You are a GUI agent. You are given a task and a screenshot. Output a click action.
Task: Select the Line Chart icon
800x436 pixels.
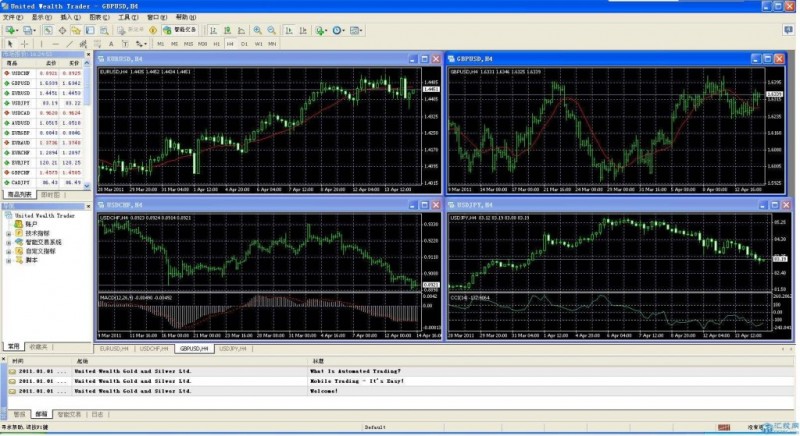tap(241, 31)
